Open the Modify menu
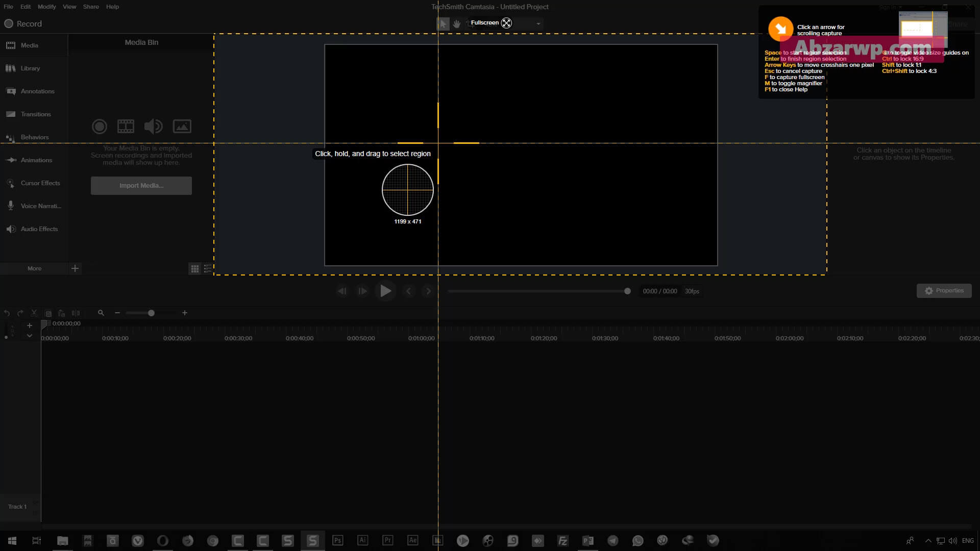The image size is (980, 551). [46, 7]
